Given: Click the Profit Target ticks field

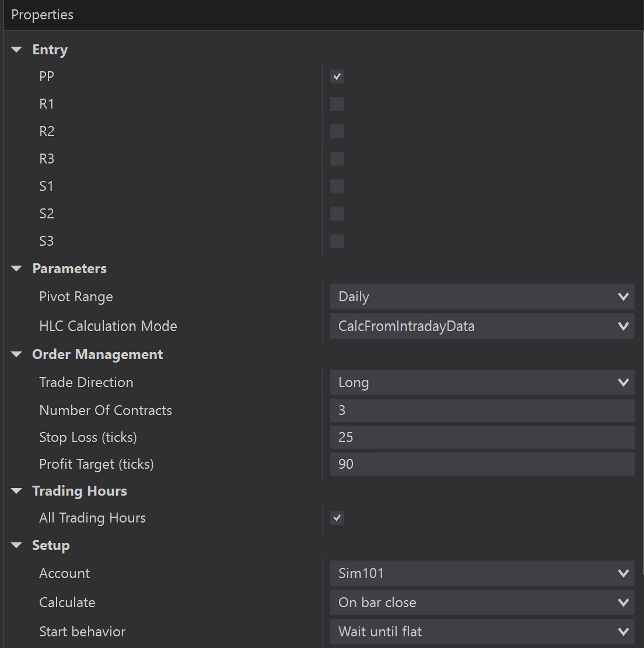Looking at the screenshot, I should coord(482,464).
